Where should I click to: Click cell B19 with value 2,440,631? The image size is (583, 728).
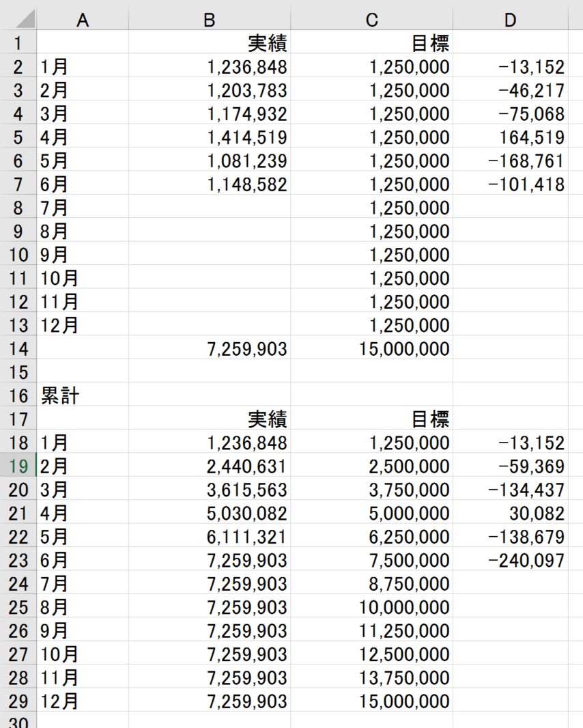210,466
